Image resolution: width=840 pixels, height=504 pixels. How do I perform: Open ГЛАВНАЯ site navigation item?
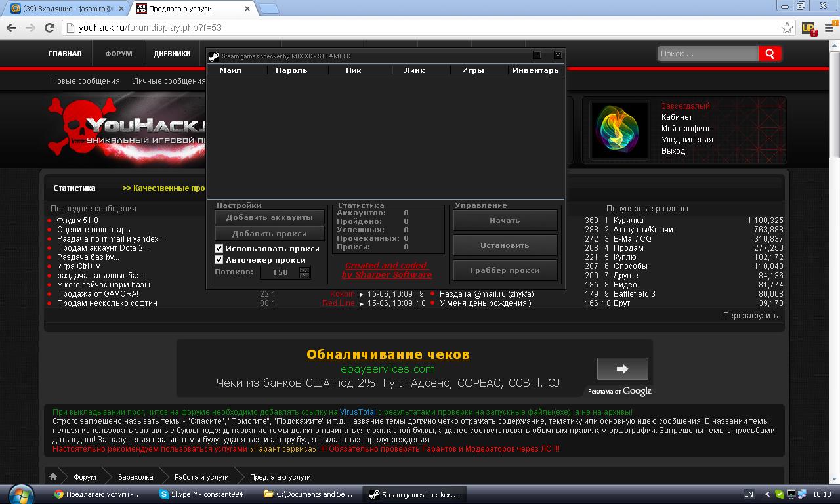tap(65, 54)
